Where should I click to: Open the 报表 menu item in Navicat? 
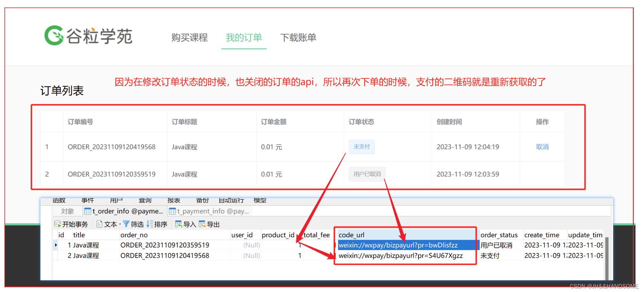tap(174, 200)
